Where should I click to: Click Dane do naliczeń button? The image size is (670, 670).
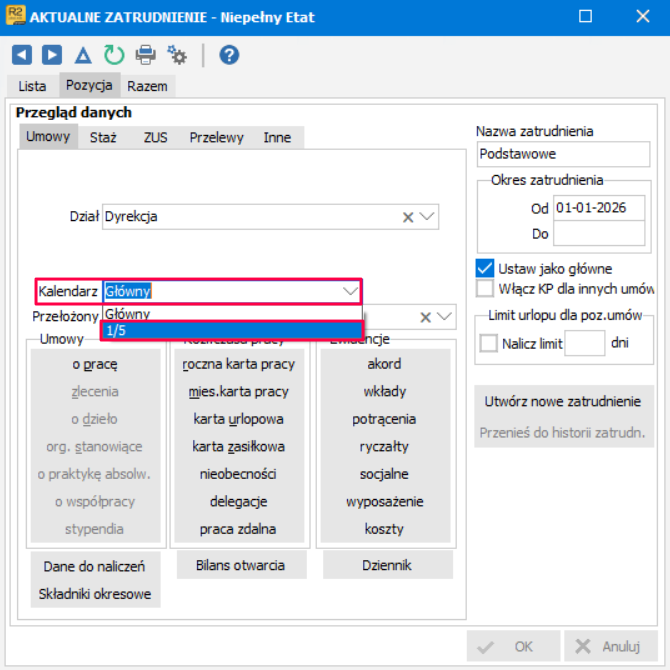tap(95, 566)
